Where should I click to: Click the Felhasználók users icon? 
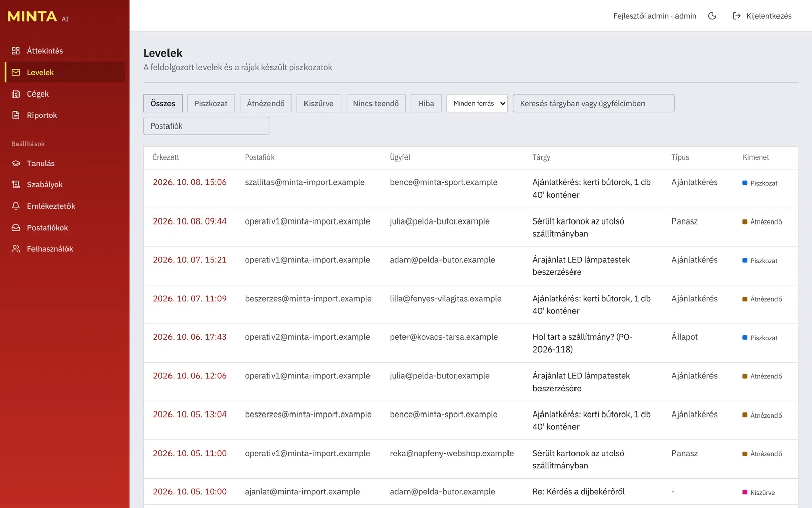tap(16, 249)
